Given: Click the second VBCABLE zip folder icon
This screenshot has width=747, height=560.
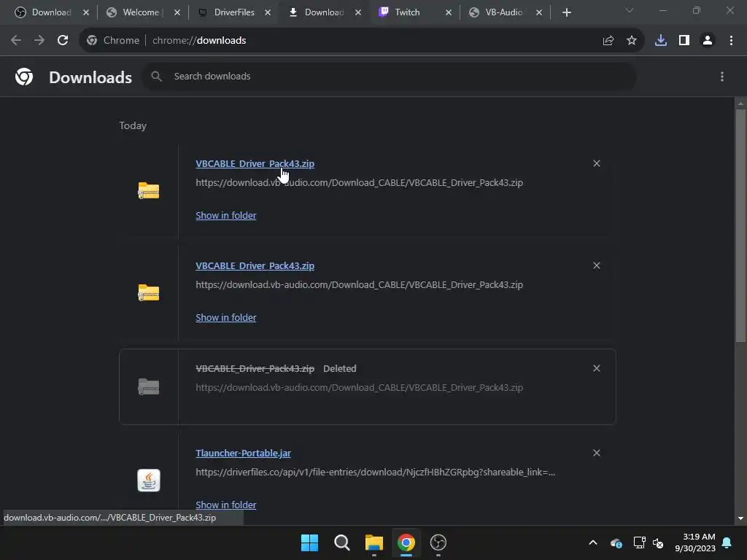Looking at the screenshot, I should [x=149, y=292].
